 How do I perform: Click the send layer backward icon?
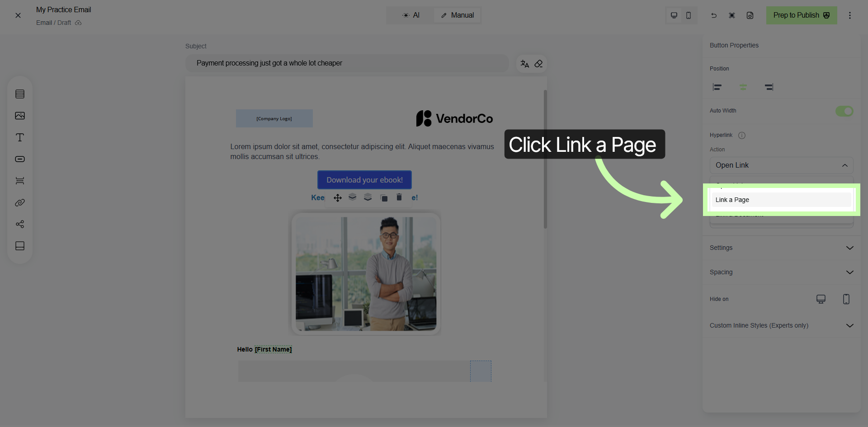point(368,197)
